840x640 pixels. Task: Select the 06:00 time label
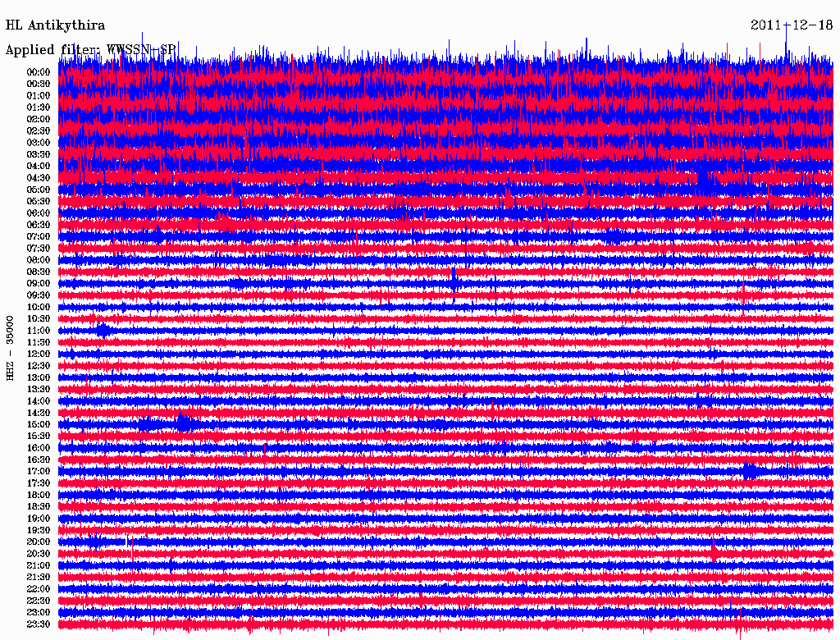tap(39, 213)
